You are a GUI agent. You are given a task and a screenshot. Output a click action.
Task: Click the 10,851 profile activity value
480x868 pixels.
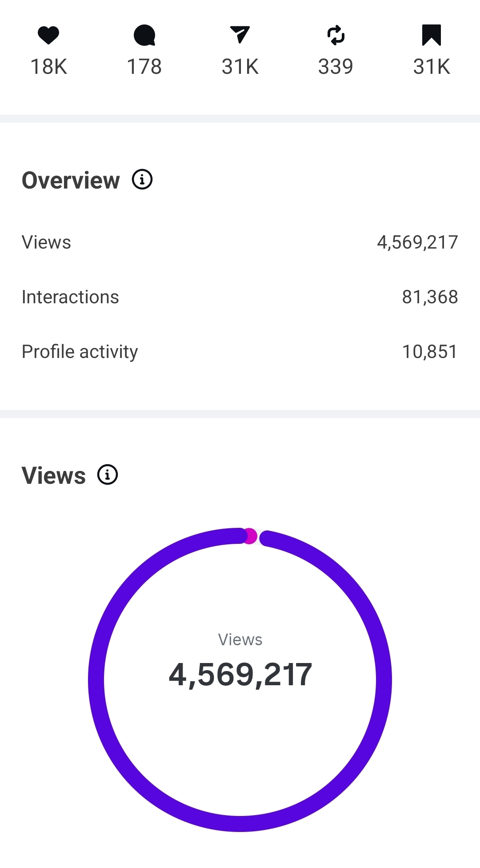[x=429, y=352]
